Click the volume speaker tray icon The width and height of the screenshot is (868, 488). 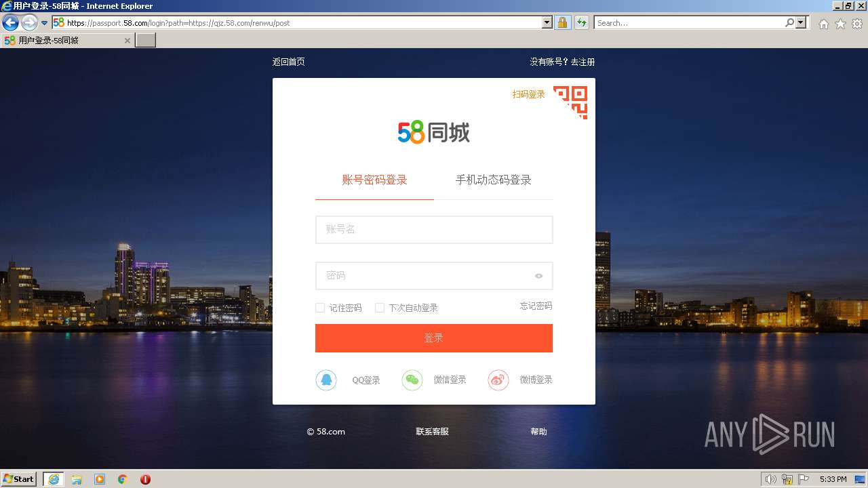tap(770, 479)
